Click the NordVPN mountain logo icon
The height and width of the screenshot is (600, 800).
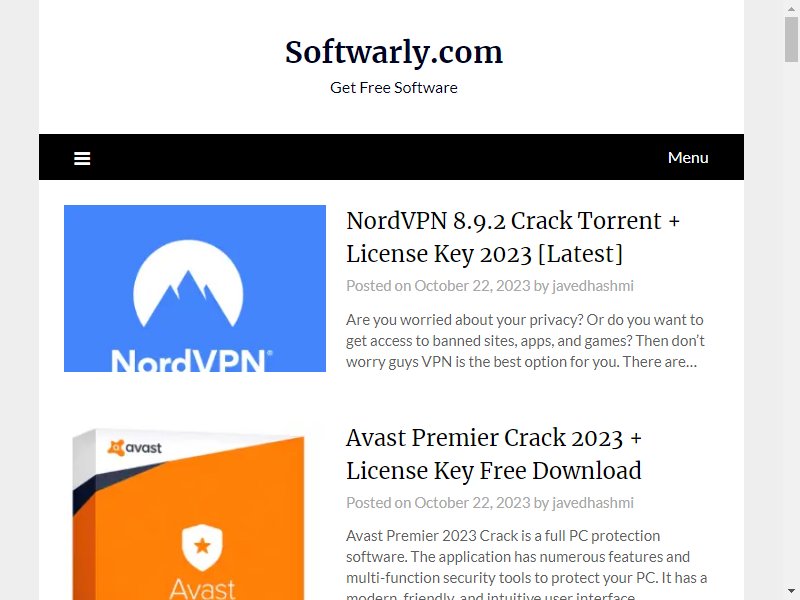(x=188, y=283)
